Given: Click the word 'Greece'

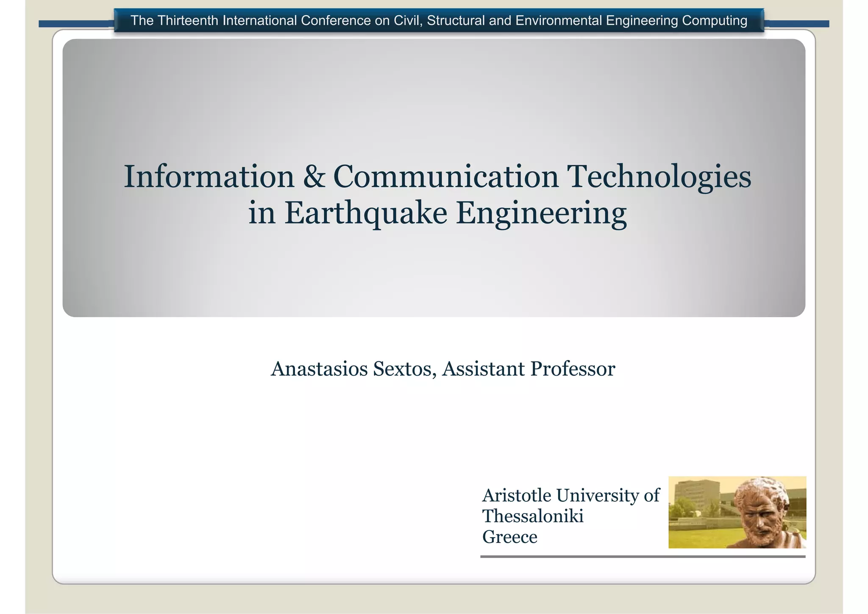Looking at the screenshot, I should click(x=509, y=537).
